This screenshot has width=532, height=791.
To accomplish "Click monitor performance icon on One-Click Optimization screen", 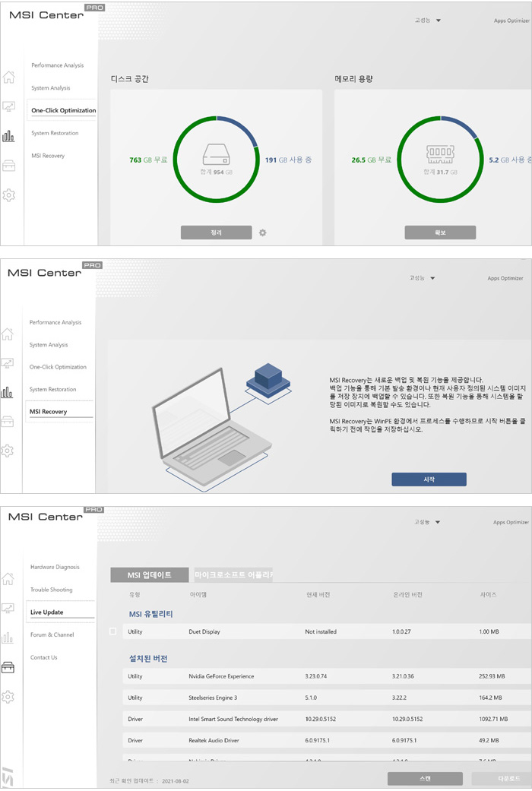I will pos(8,106).
